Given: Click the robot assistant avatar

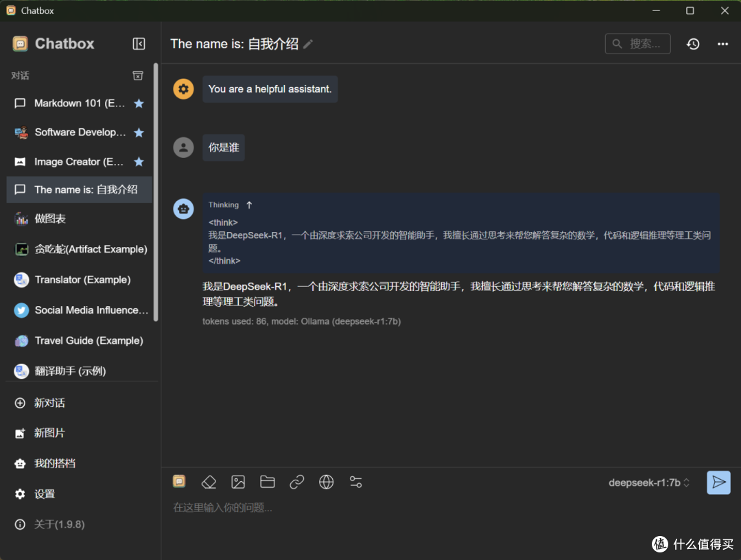Looking at the screenshot, I should (183, 209).
